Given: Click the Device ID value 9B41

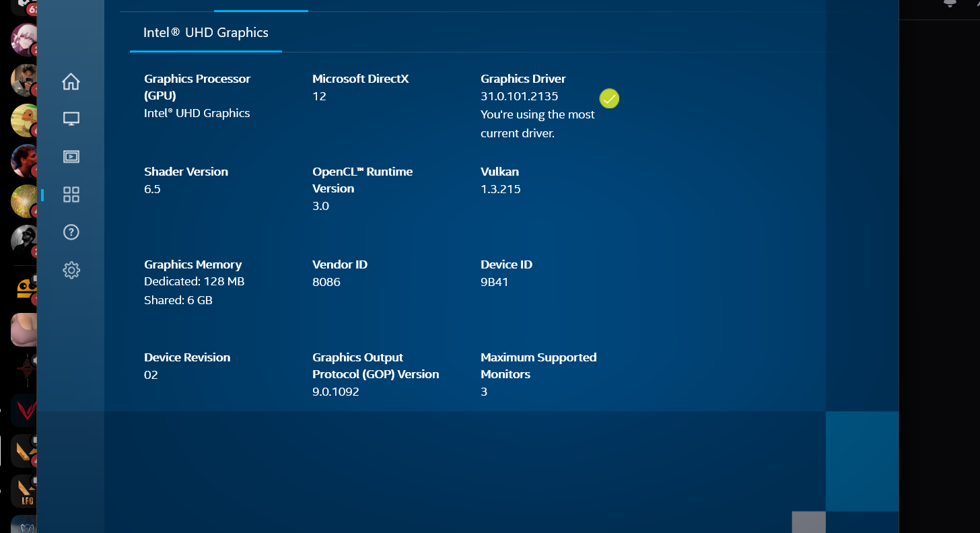Looking at the screenshot, I should click(495, 282).
